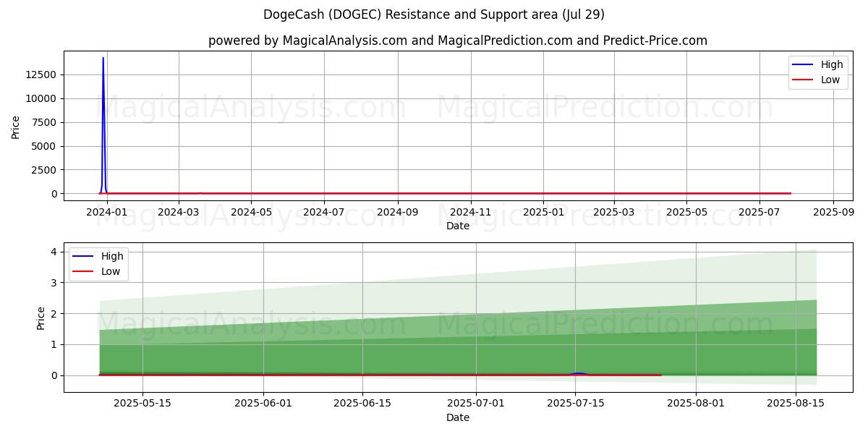Click the '2024-11' x-axis tick label

pyautogui.click(x=471, y=213)
